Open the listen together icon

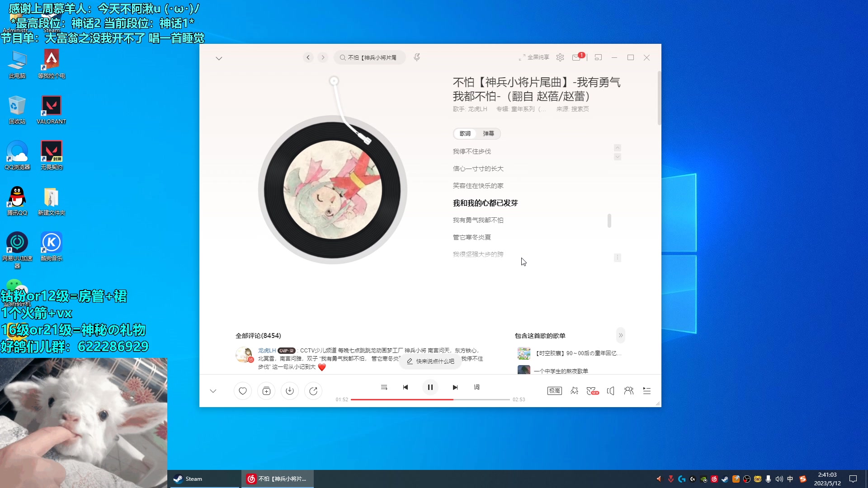(629, 391)
